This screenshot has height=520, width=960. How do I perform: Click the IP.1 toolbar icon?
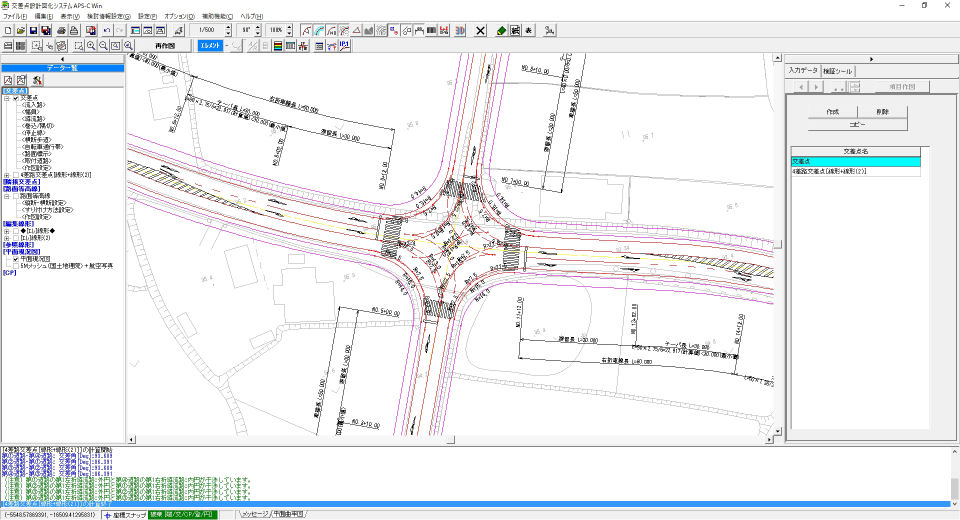tap(345, 46)
